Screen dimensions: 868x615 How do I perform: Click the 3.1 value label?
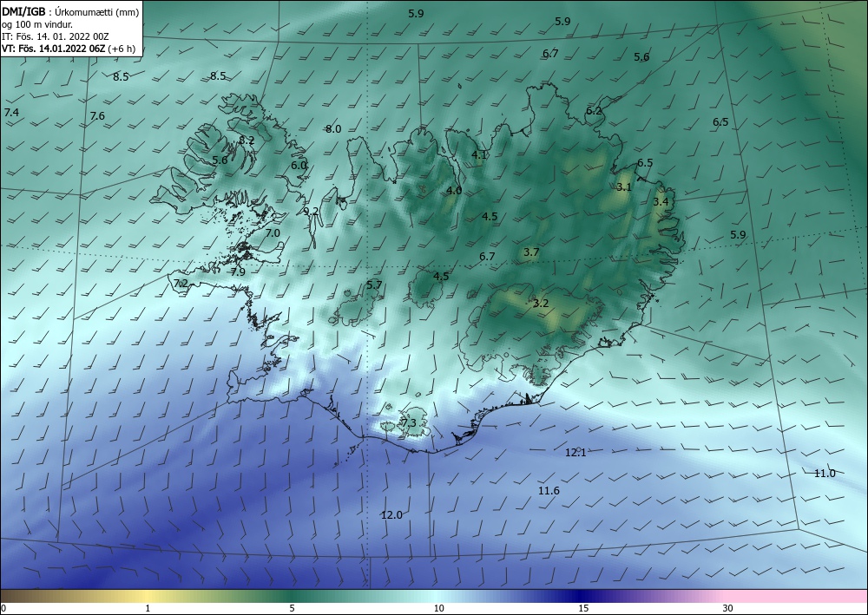point(624,187)
